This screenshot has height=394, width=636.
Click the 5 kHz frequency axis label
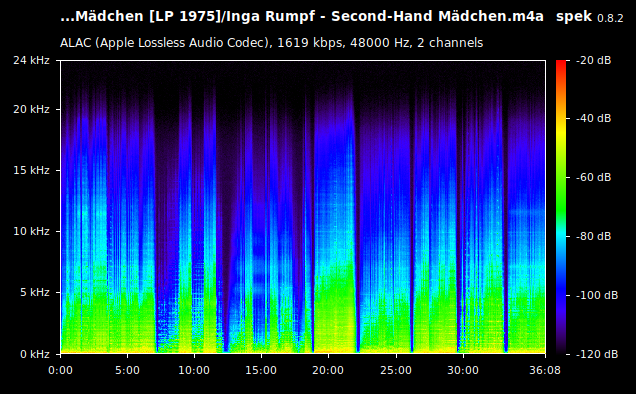(x=35, y=293)
